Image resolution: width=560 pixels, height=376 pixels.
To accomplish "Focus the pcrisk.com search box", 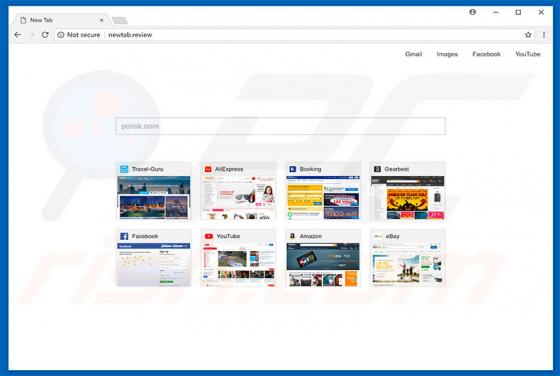I will pyautogui.click(x=280, y=126).
